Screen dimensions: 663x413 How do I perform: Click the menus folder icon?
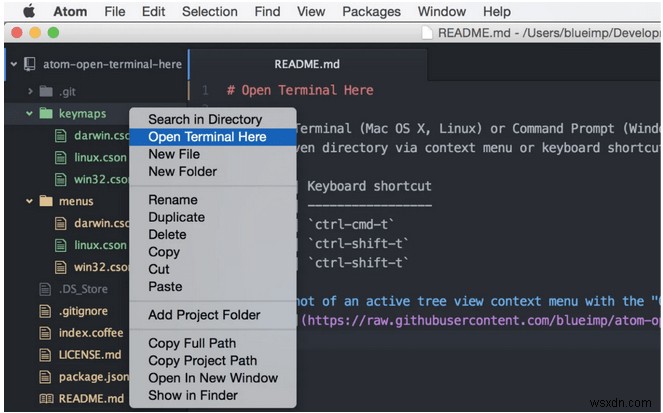click(46, 201)
